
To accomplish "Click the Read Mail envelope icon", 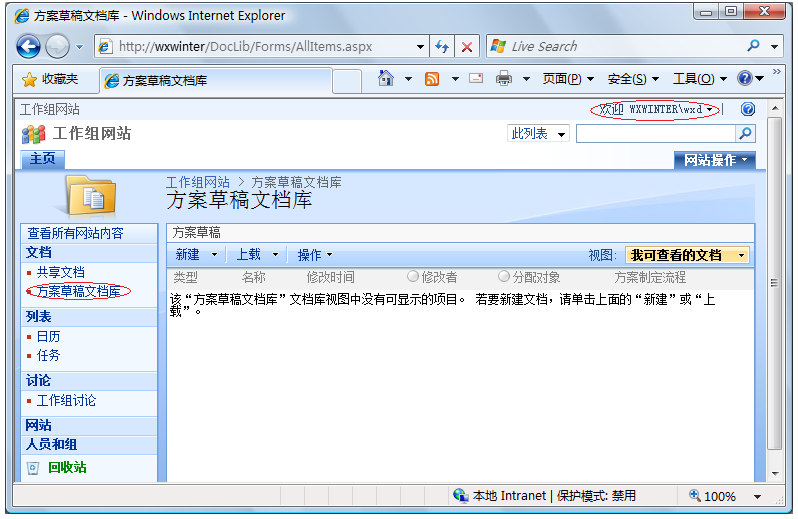I will (476, 78).
